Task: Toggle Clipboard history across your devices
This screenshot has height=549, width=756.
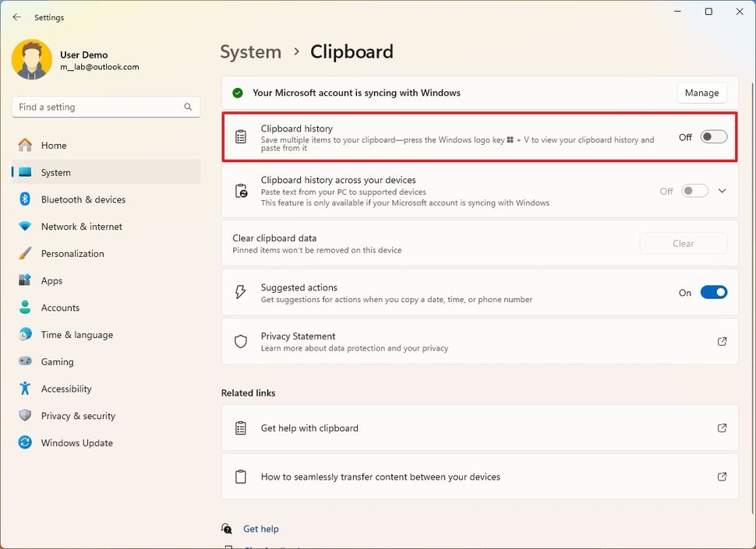Action: [694, 190]
